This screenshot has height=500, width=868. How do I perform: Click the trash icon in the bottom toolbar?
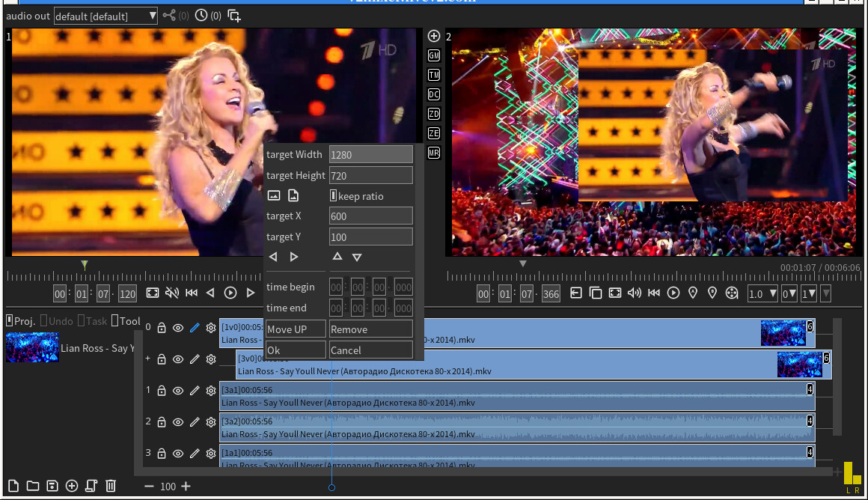111,486
